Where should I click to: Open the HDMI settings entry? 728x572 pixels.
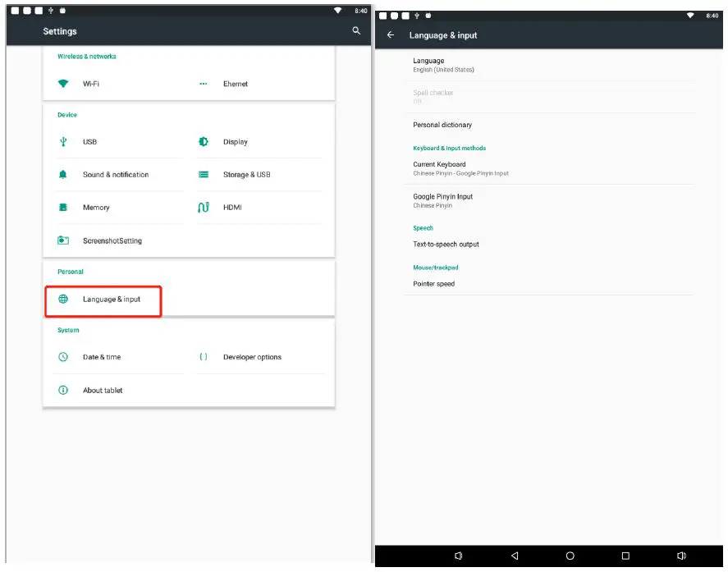coord(259,208)
